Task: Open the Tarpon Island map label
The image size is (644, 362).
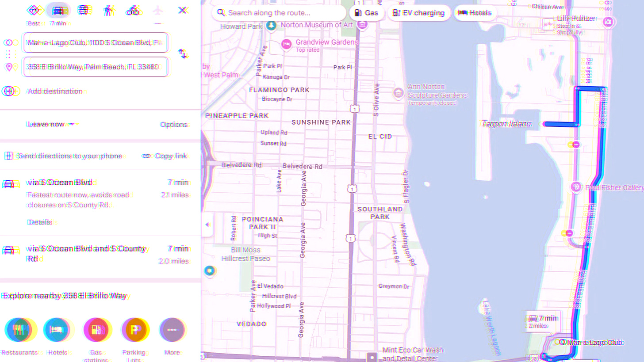Action: (x=506, y=124)
